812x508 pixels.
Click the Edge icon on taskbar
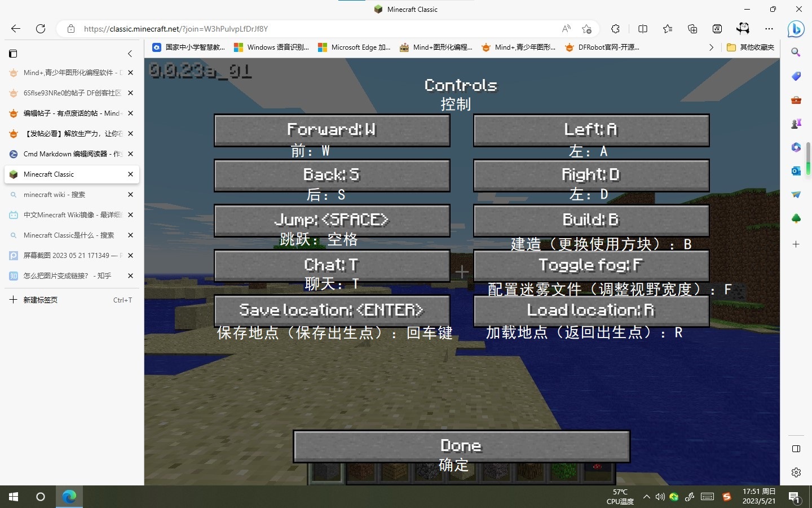69,497
